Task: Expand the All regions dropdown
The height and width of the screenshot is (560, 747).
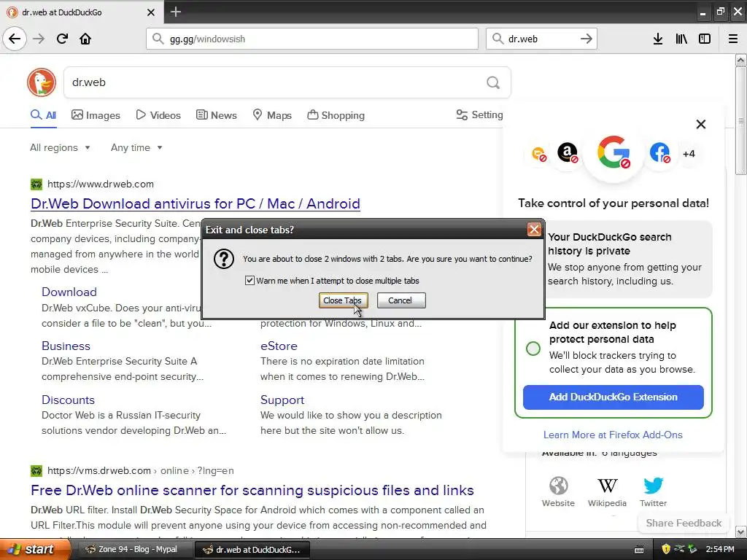Action: tap(60, 147)
